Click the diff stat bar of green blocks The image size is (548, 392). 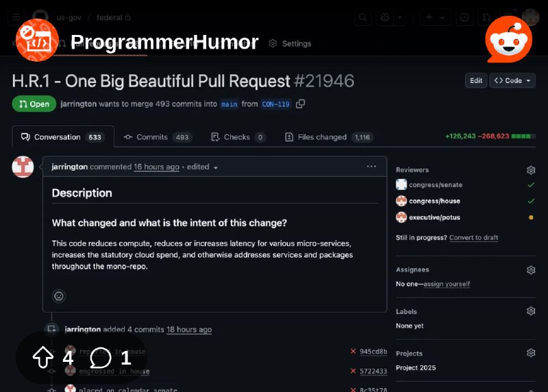[x=523, y=136]
